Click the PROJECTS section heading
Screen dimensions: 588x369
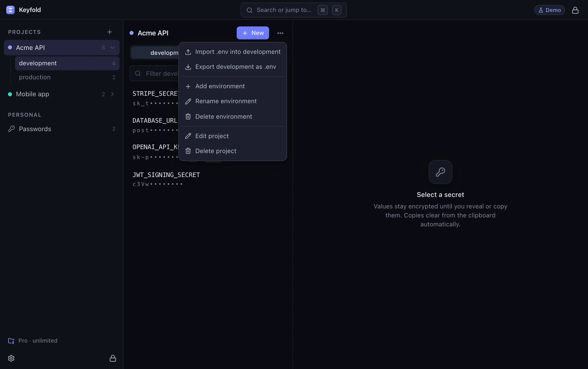click(x=24, y=32)
